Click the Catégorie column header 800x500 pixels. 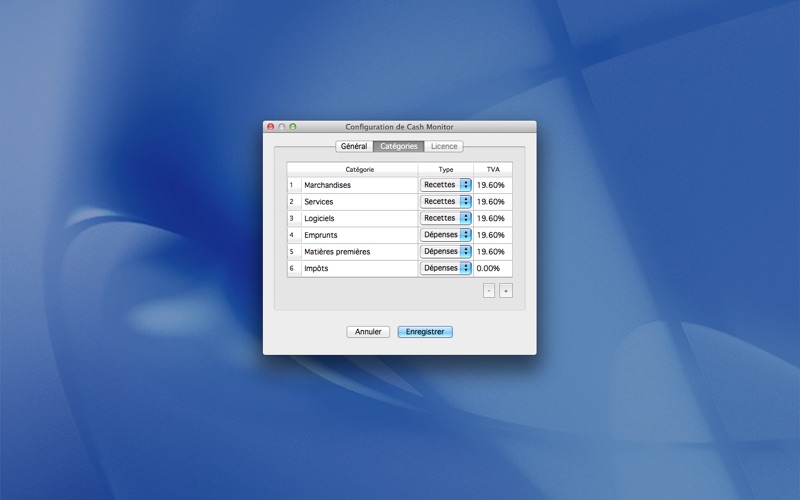(359, 170)
